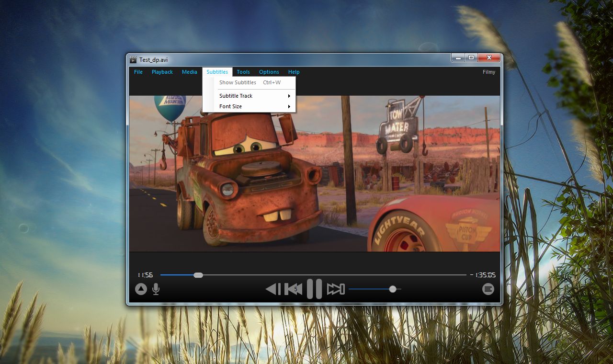Click the Test_dp.avi window title
Image resolution: width=613 pixels, height=364 pixels.
pyautogui.click(x=153, y=60)
